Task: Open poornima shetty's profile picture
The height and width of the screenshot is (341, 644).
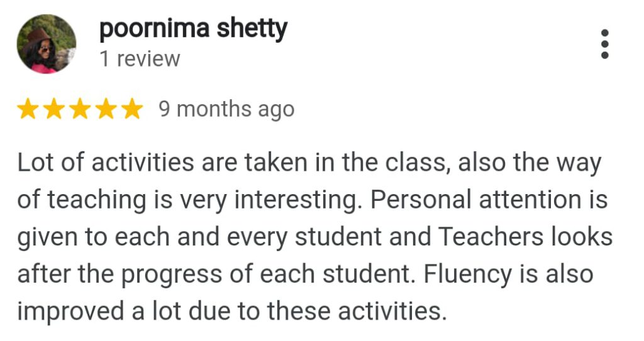Action: click(x=47, y=44)
